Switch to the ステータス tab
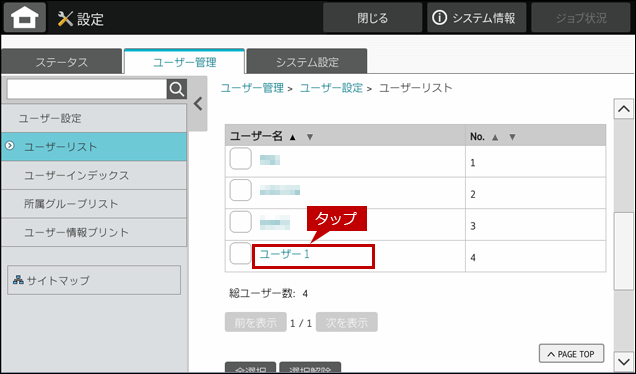Screen dimensions: 636x374 coord(62,62)
